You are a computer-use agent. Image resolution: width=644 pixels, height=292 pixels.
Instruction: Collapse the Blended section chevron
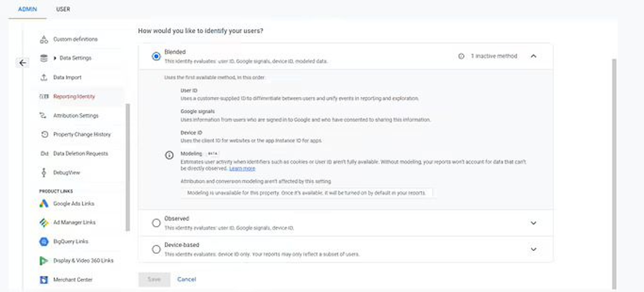[x=533, y=56]
